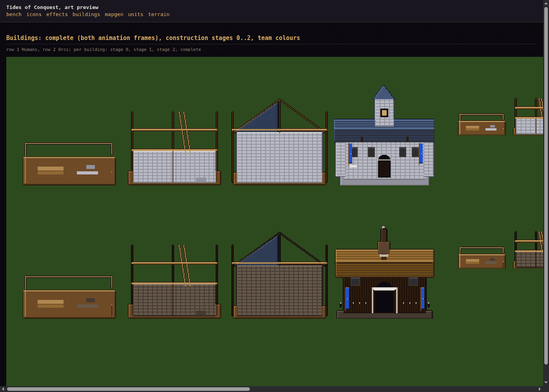Open the buildings page link

click(x=86, y=15)
